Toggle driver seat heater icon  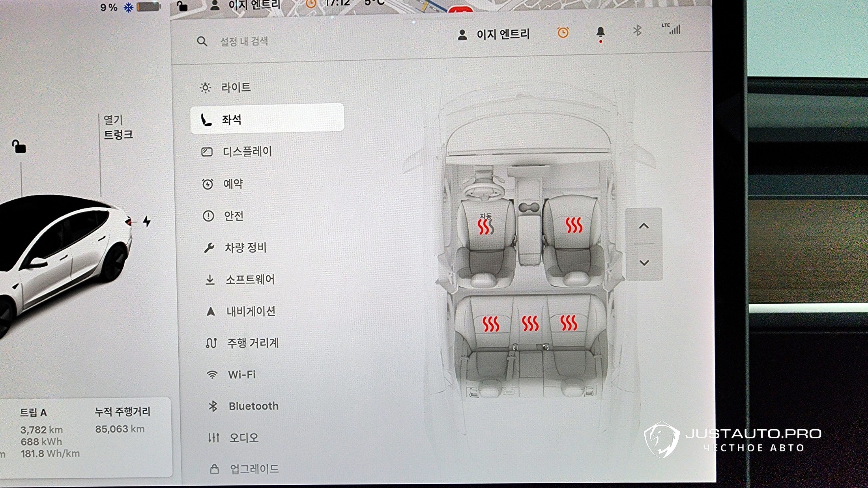(x=485, y=226)
